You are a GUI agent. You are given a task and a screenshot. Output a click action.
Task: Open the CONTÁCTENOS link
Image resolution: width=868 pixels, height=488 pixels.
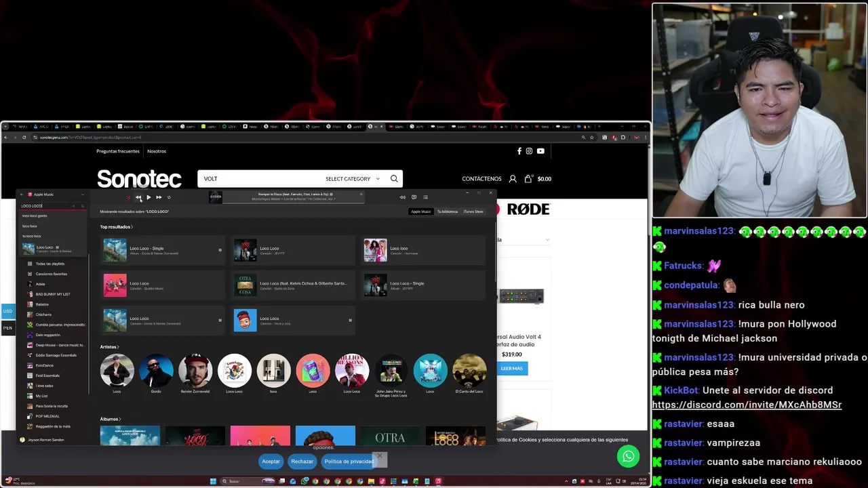pyautogui.click(x=481, y=179)
